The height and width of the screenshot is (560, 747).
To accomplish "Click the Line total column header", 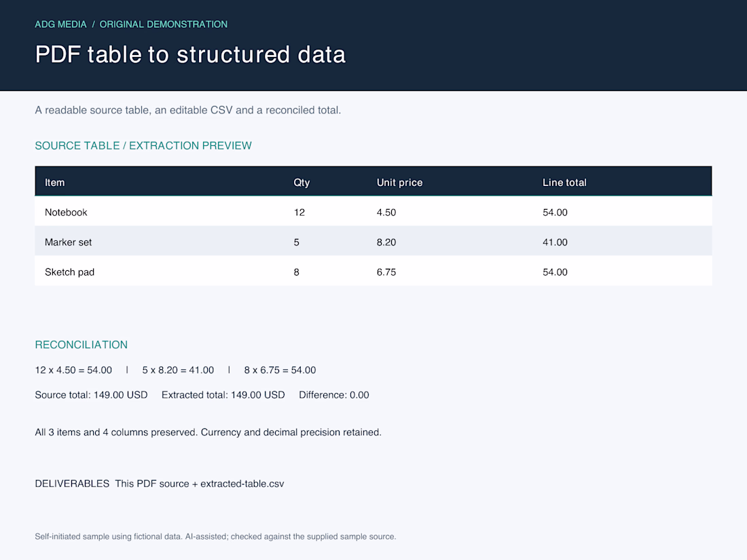I will tap(564, 183).
